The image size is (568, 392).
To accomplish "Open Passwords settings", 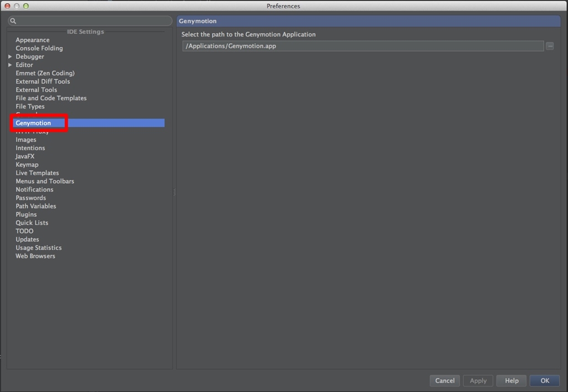I will pos(31,198).
